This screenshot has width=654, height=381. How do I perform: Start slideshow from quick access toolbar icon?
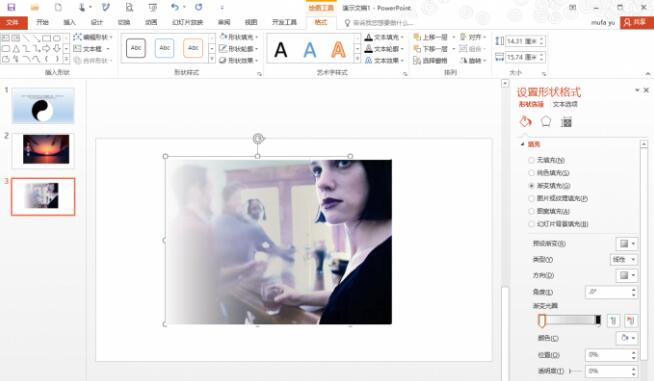coord(153,7)
